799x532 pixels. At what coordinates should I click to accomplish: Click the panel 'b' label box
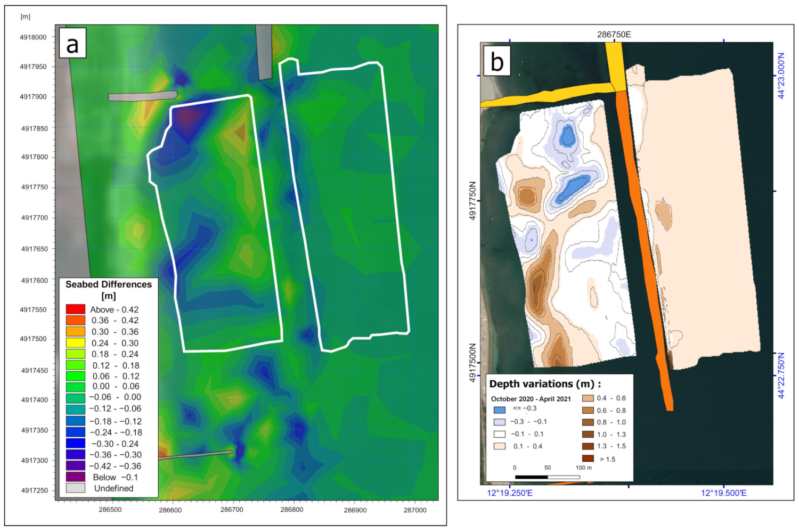tap(496, 60)
